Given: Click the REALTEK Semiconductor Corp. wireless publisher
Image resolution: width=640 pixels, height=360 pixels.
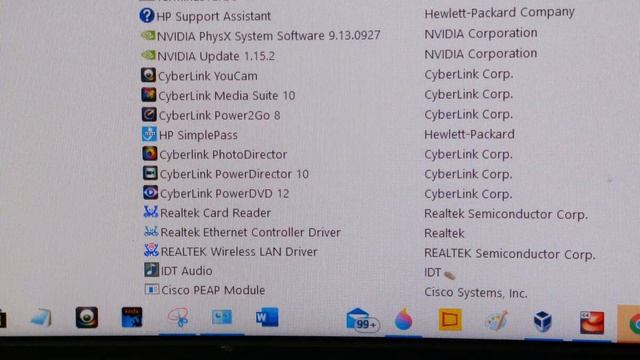Looking at the screenshot, I should click(510, 253).
